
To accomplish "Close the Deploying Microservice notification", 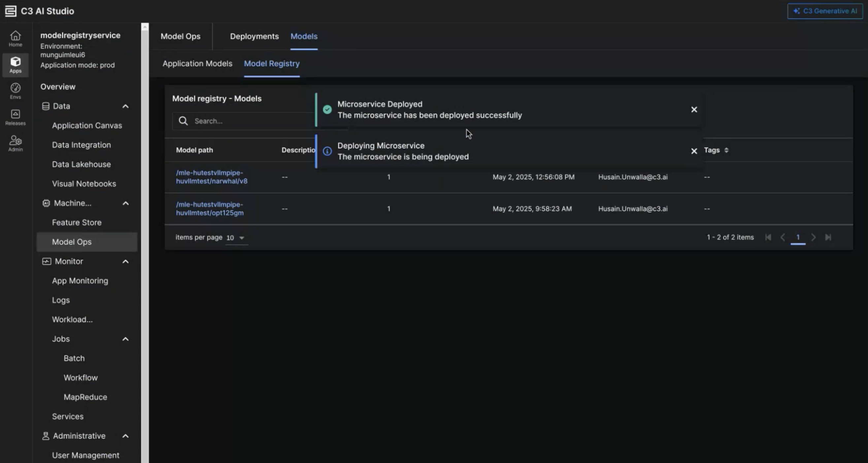I will 694,151.
